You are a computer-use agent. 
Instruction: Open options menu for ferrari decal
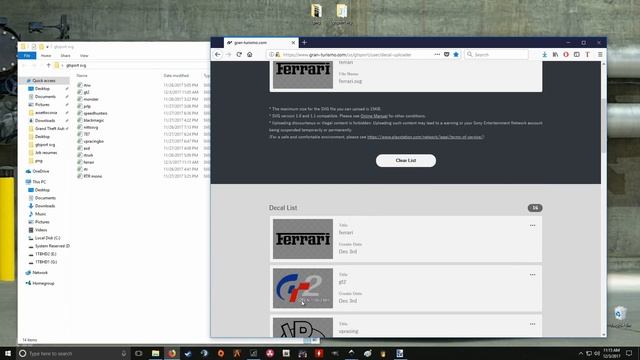[x=532, y=225]
